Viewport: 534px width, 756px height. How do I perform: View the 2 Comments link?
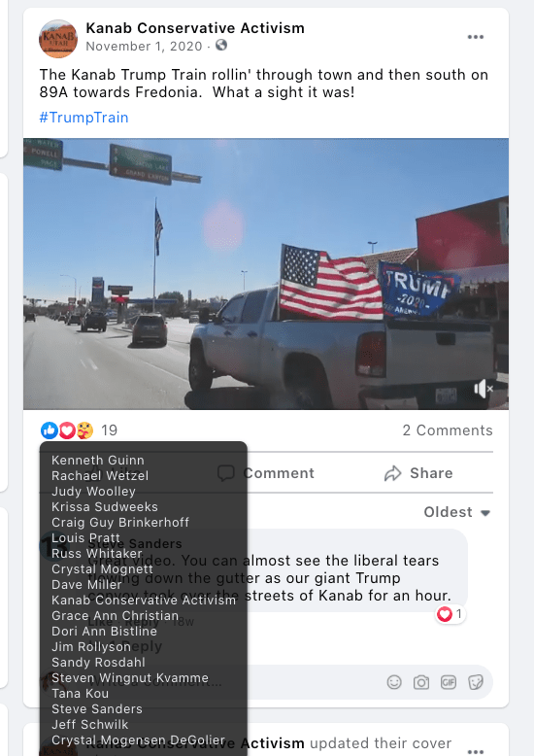(x=448, y=430)
